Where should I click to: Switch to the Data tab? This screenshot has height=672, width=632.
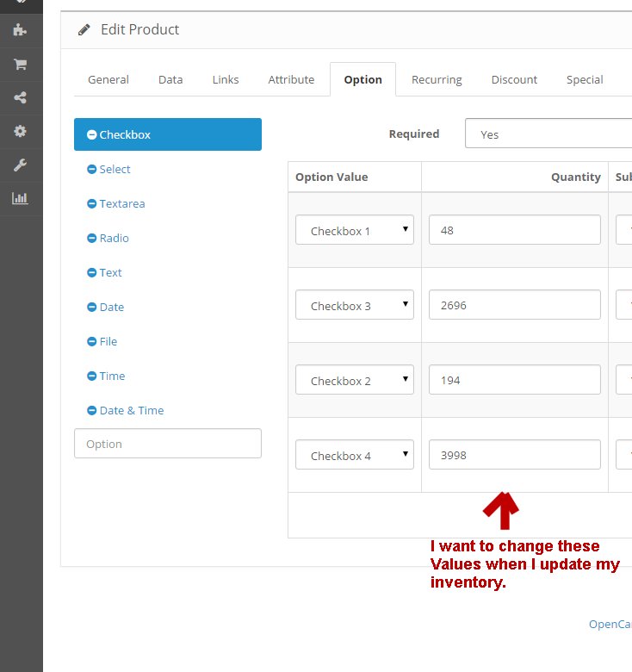pos(170,80)
